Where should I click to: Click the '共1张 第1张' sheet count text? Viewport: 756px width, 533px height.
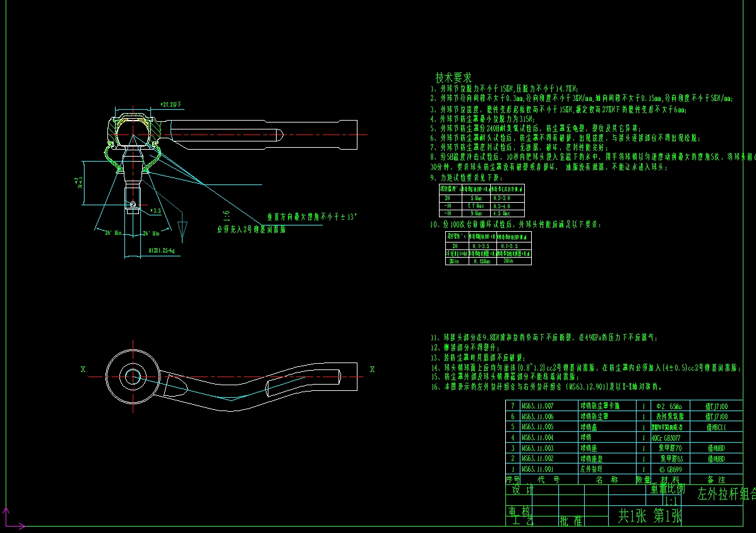click(x=650, y=516)
